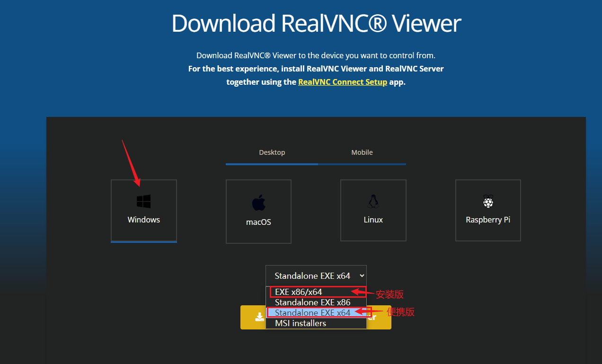This screenshot has height=364, width=602.
Task: Choose MSI installers option
Action: point(316,323)
